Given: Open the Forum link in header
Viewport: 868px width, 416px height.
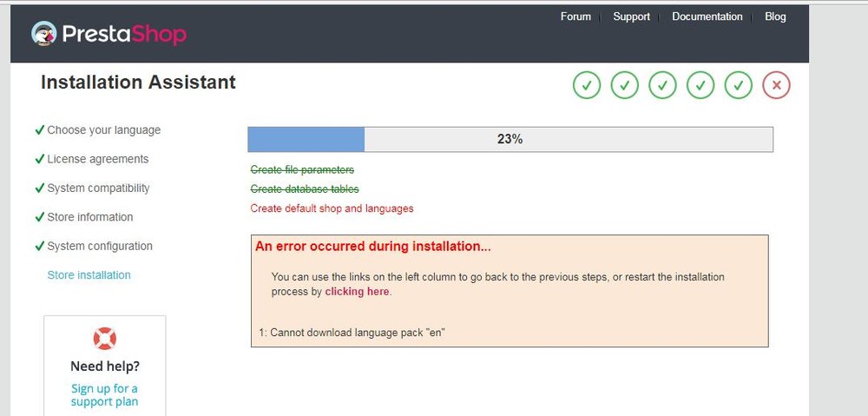Looking at the screenshot, I should click(x=575, y=17).
